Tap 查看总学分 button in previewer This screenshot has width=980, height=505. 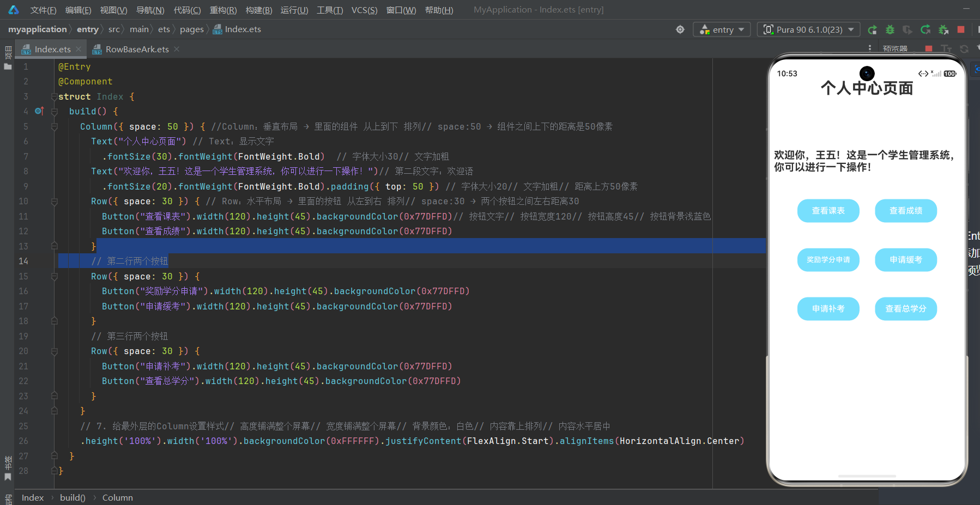pyautogui.click(x=906, y=309)
